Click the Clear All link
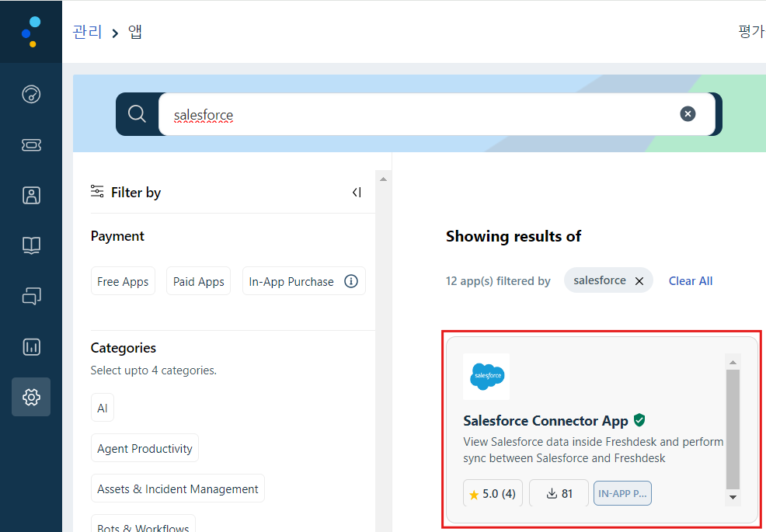Image resolution: width=766 pixels, height=532 pixels. coord(691,281)
